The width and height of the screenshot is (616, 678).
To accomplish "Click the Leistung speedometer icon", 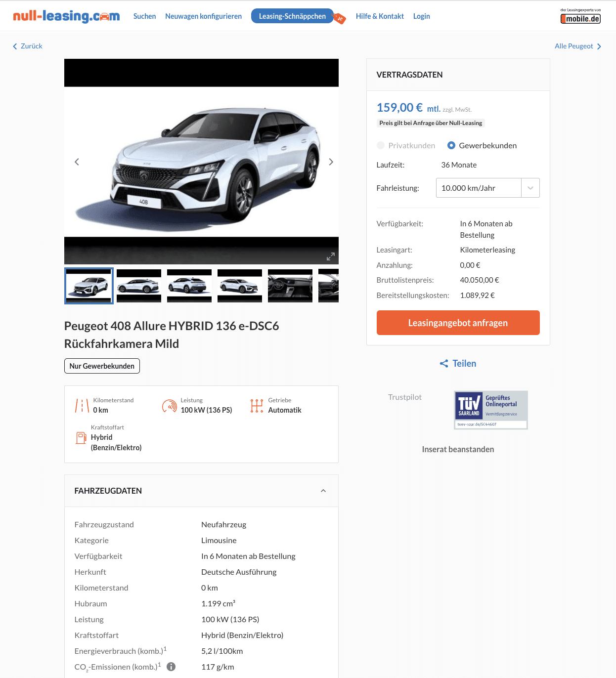I will 170,406.
